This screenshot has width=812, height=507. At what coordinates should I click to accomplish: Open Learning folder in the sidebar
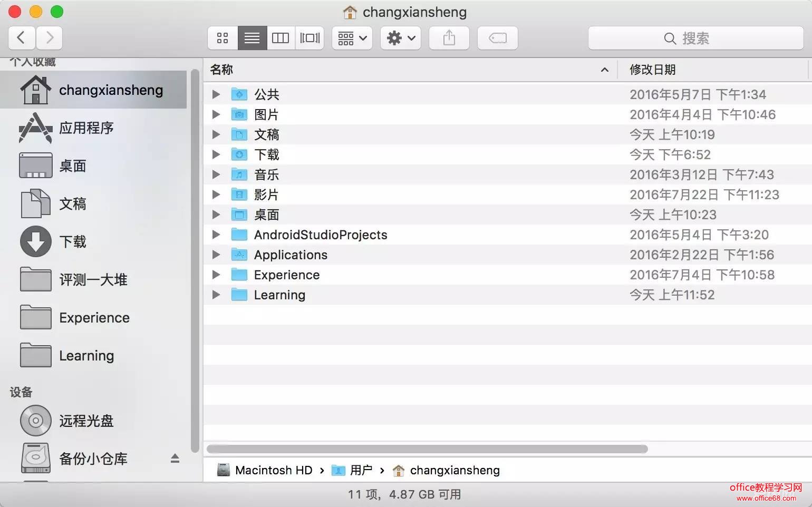[93, 356]
